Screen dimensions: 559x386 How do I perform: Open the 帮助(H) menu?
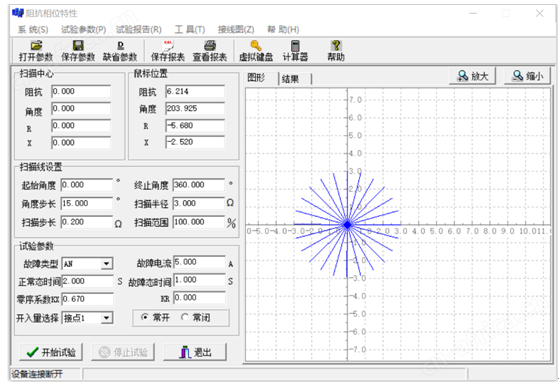click(283, 30)
